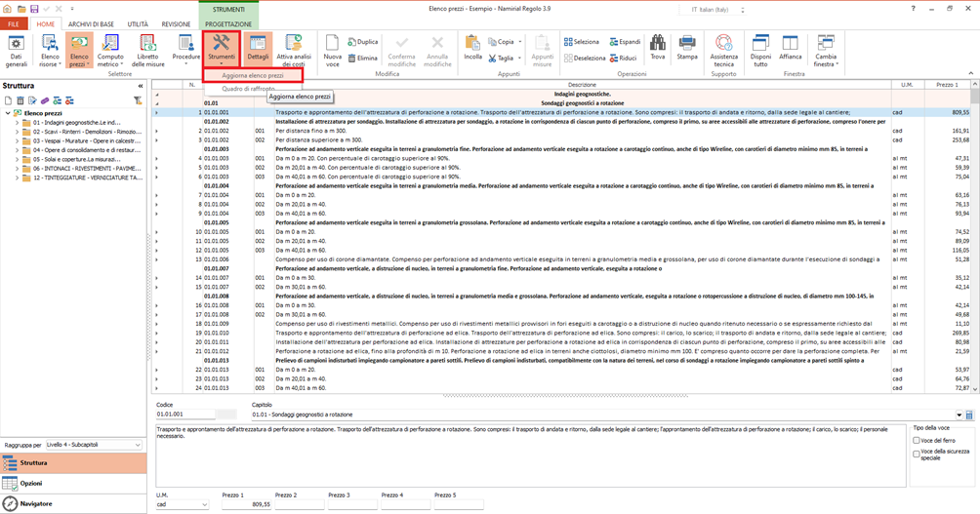
Task: Open the FILE tab
Action: (x=13, y=24)
